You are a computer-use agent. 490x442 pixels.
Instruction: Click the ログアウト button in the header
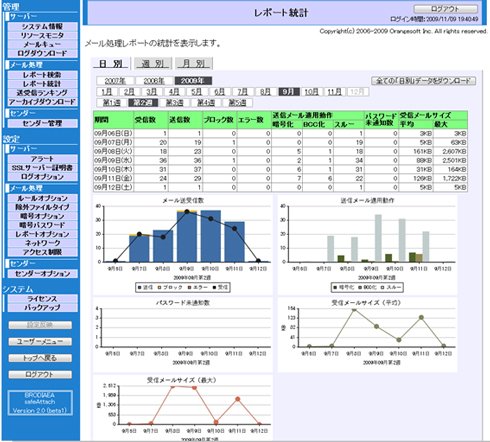[x=445, y=9]
